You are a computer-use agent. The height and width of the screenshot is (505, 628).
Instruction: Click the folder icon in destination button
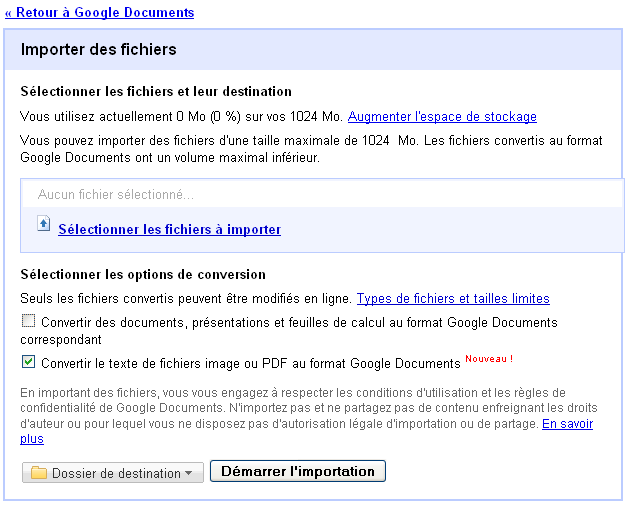pos(39,473)
